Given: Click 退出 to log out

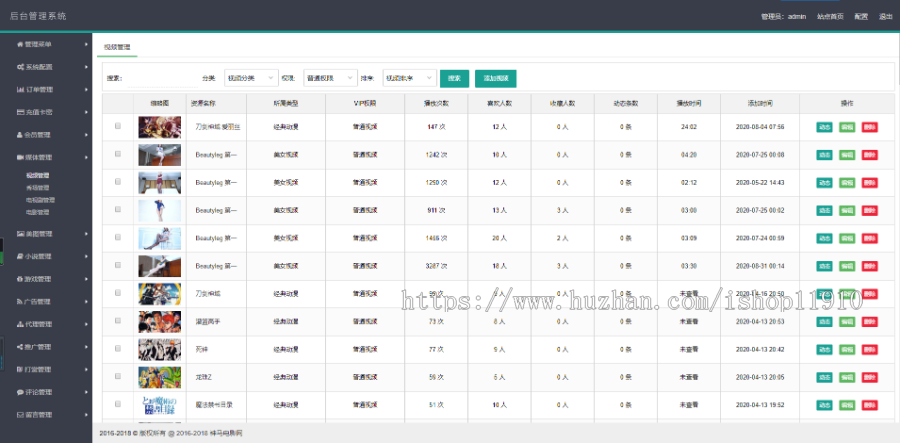Looking at the screenshot, I should coord(886,17).
